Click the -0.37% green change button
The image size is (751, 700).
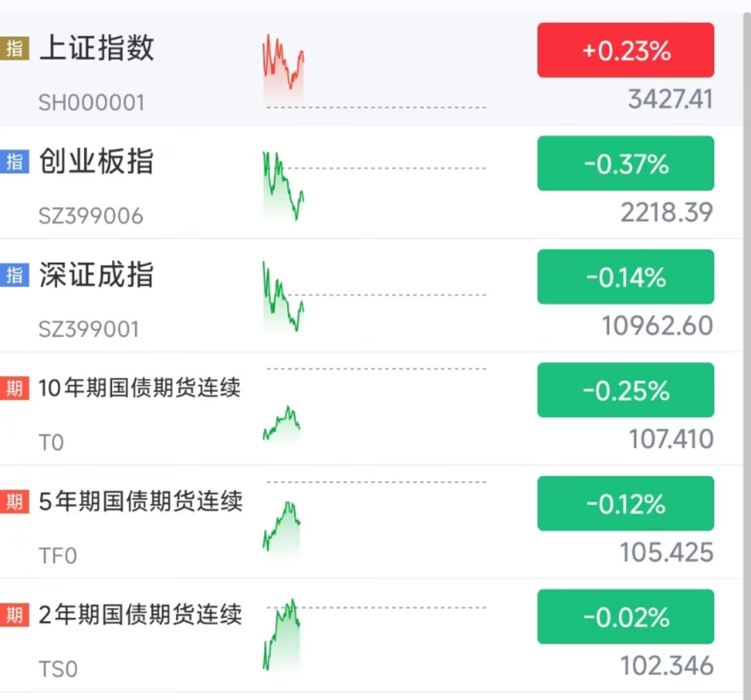625,163
